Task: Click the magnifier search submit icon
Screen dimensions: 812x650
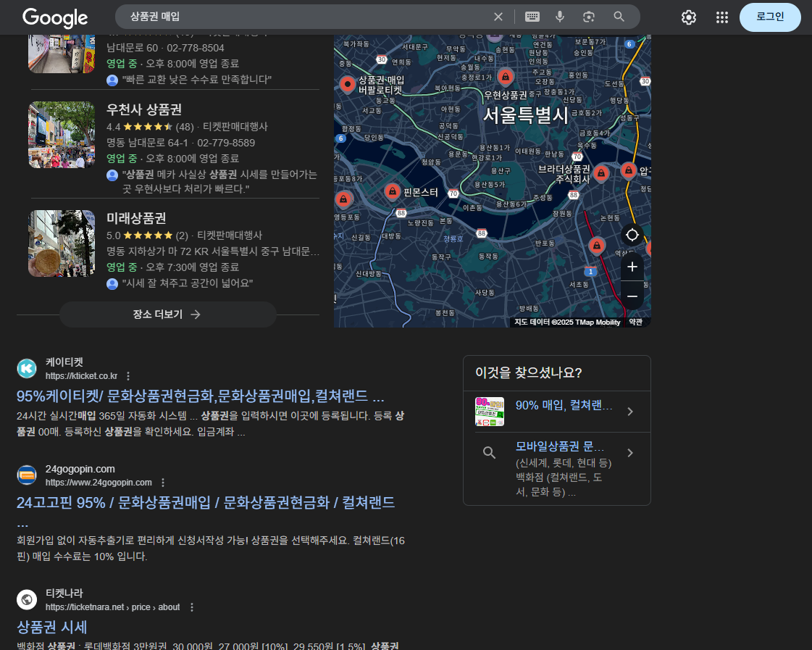Action: click(x=619, y=17)
